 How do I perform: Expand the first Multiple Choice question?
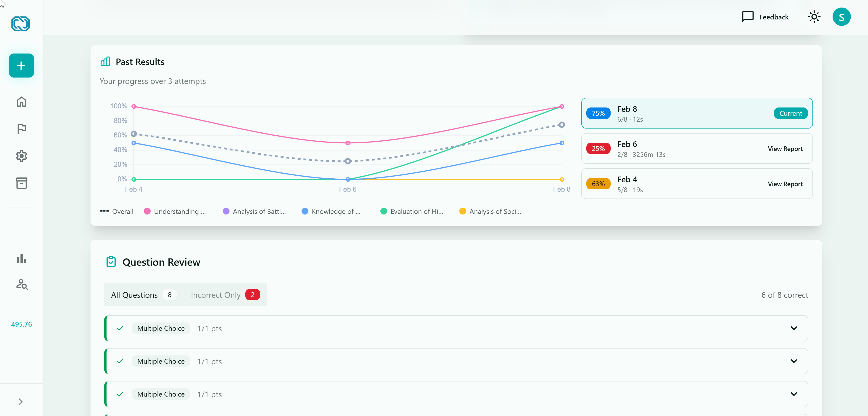(794, 328)
